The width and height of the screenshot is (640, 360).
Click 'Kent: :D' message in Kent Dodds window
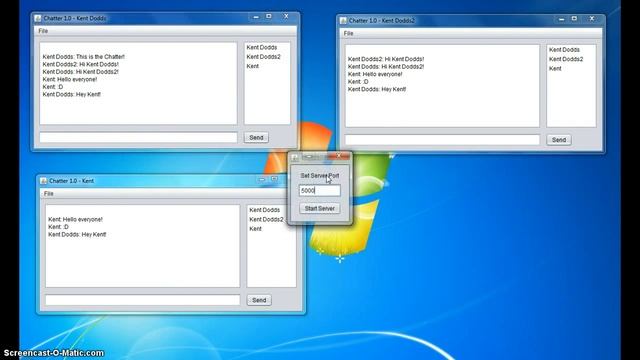[53, 87]
